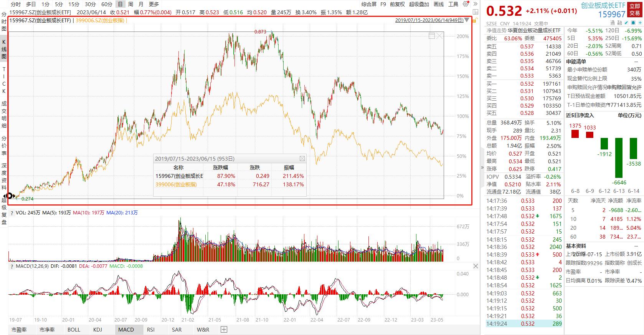This screenshot has width=644, height=335.
Task: Switch to the 分时 timeframe
Action: pyautogui.click(x=16, y=4)
